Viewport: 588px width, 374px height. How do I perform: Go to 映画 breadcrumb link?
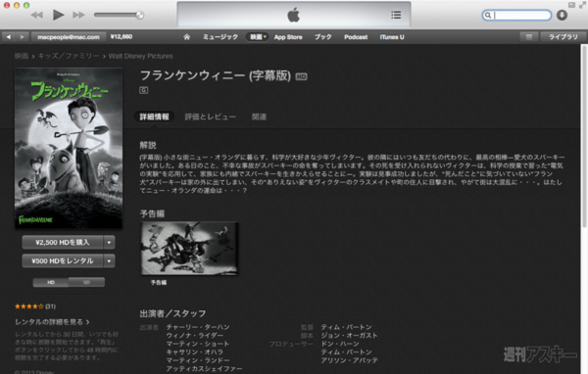(x=22, y=56)
